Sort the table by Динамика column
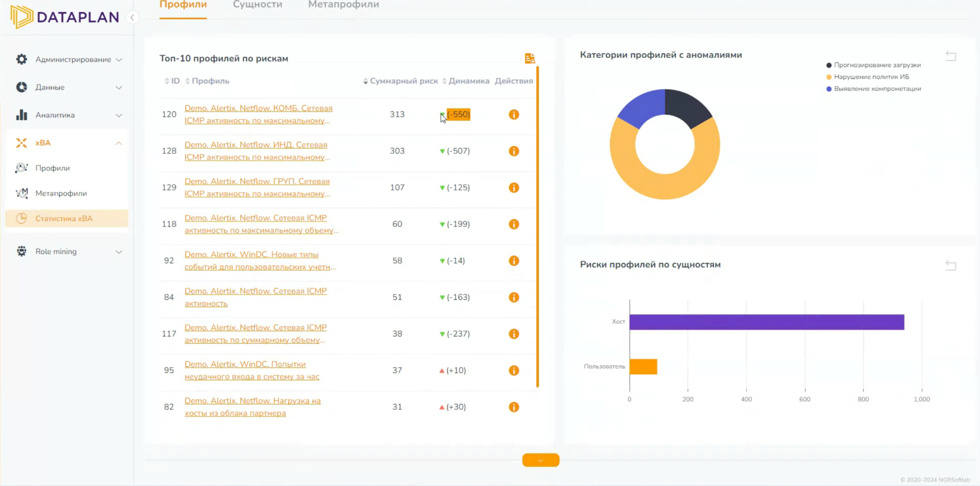 click(x=466, y=81)
